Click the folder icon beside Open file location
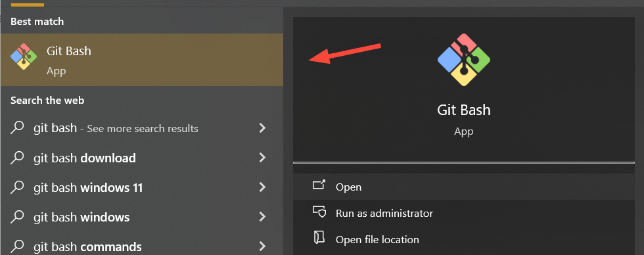 [x=319, y=238]
